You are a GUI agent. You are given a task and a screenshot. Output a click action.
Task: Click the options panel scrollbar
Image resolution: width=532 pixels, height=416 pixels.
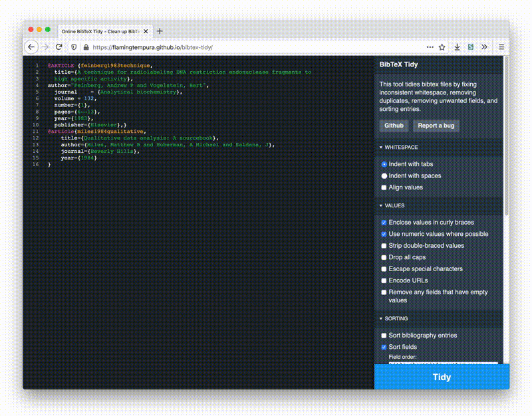506,136
